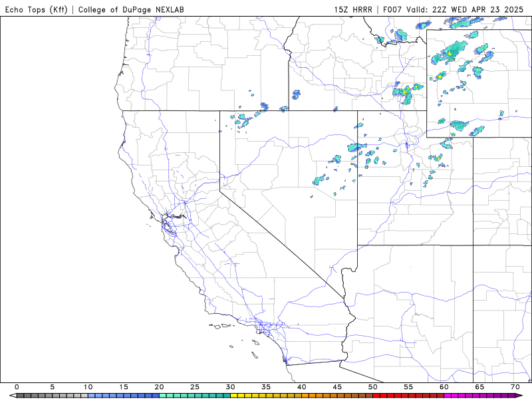Click the "25" label on the color scale
This screenshot has width=532, height=399.
click(195, 387)
